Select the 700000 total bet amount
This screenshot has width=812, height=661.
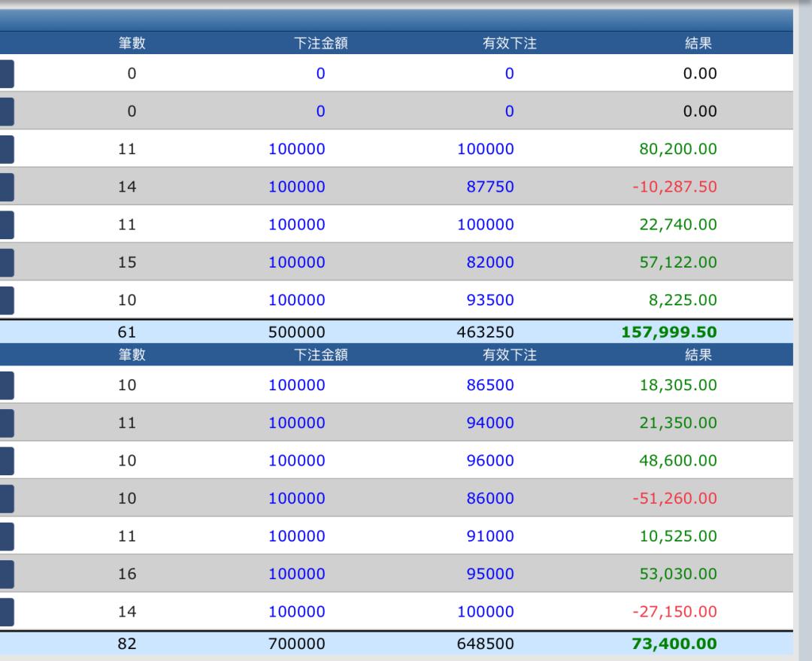[x=297, y=644]
